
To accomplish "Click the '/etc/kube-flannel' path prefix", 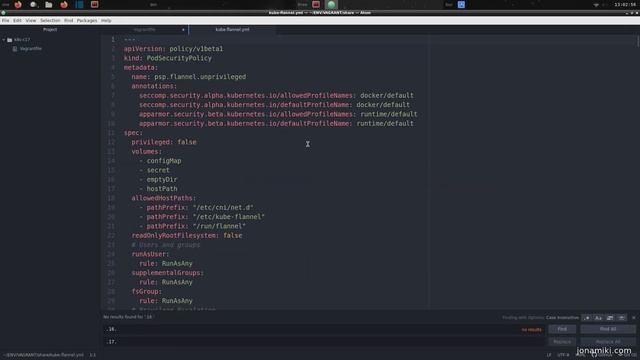I will click(x=229, y=217).
